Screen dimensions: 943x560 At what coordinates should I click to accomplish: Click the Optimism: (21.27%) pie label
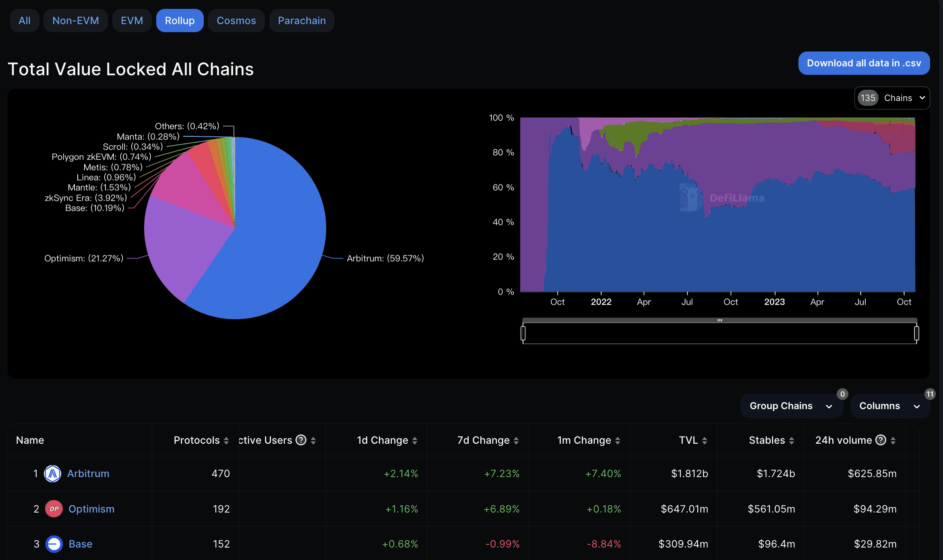[84, 258]
